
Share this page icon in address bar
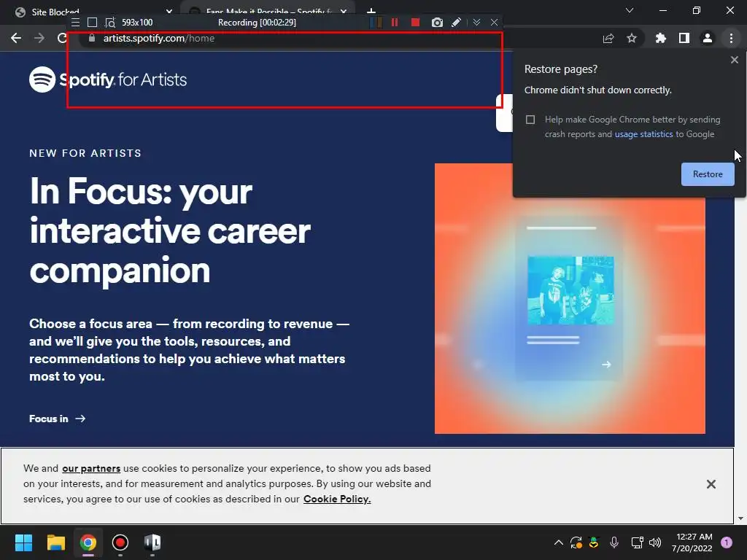[x=608, y=38]
